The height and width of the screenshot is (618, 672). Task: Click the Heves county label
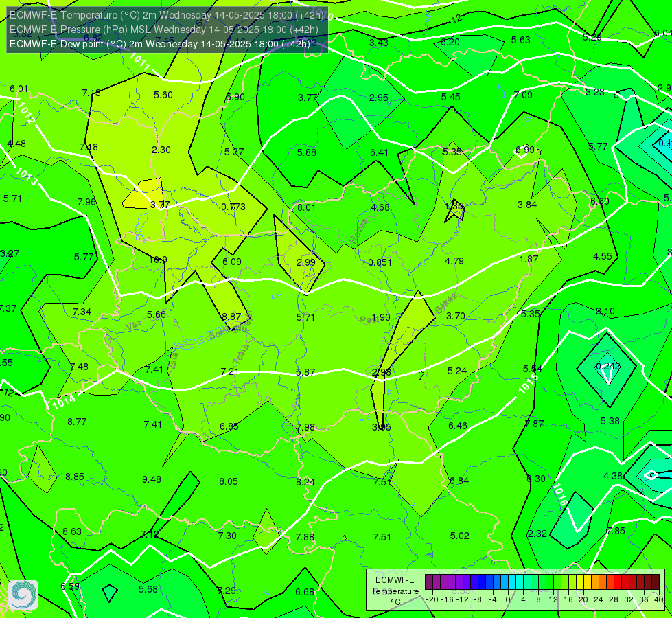[359, 231]
